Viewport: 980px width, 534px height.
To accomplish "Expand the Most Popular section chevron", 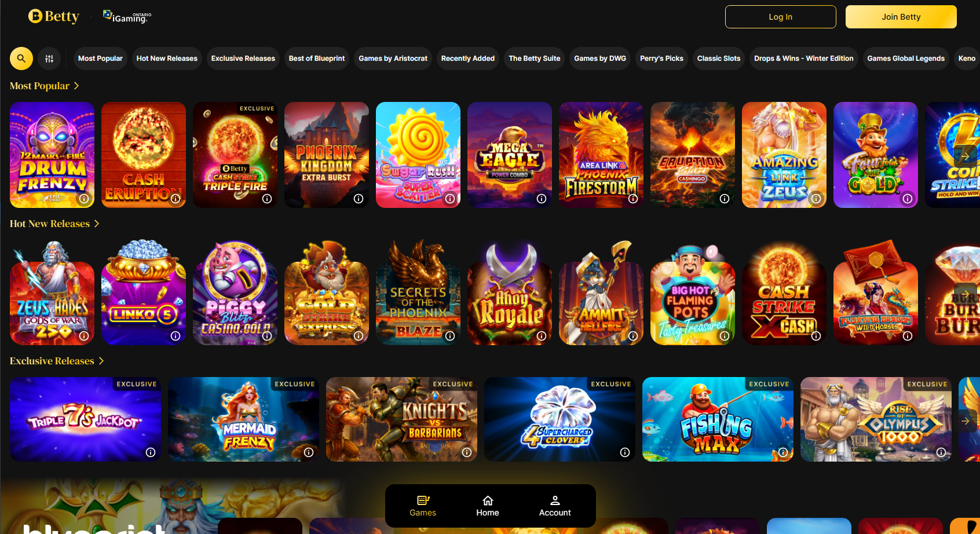I will pos(76,86).
